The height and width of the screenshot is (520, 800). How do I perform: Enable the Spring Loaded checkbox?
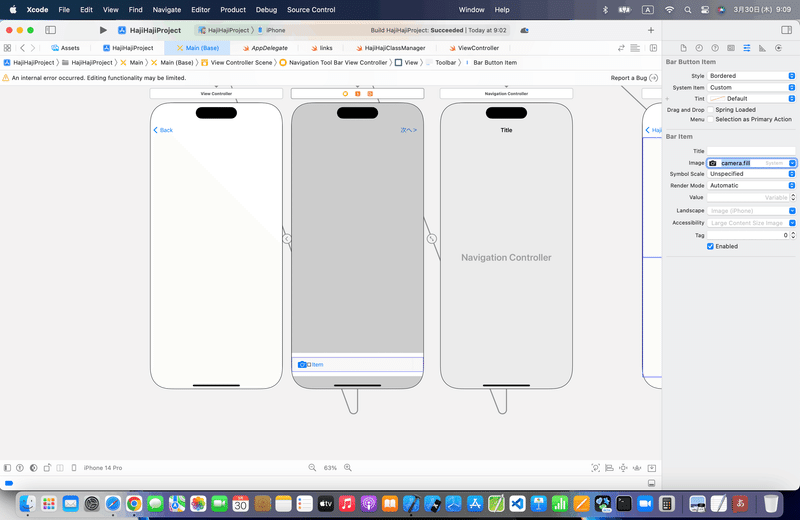[710, 110]
